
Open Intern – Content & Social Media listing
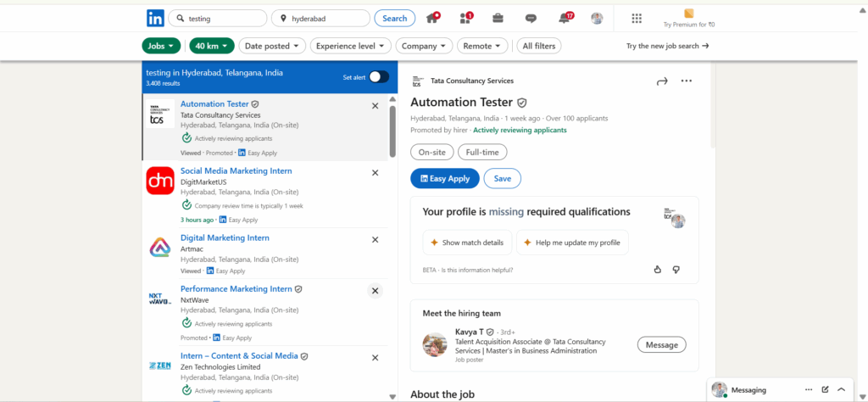pyautogui.click(x=239, y=355)
